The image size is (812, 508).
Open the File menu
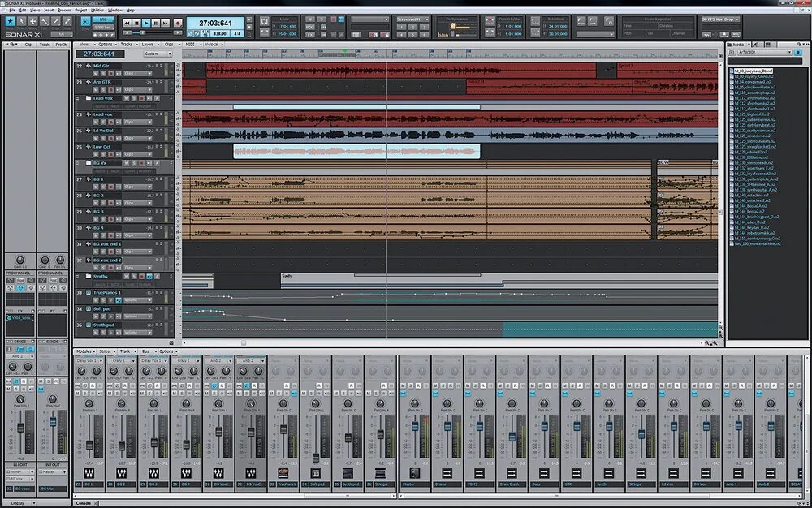pos(12,10)
